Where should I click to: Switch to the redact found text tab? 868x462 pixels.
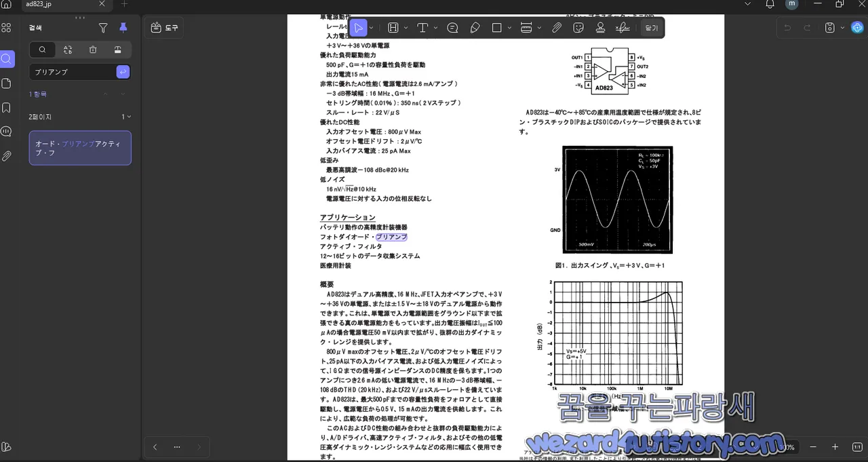[118, 50]
